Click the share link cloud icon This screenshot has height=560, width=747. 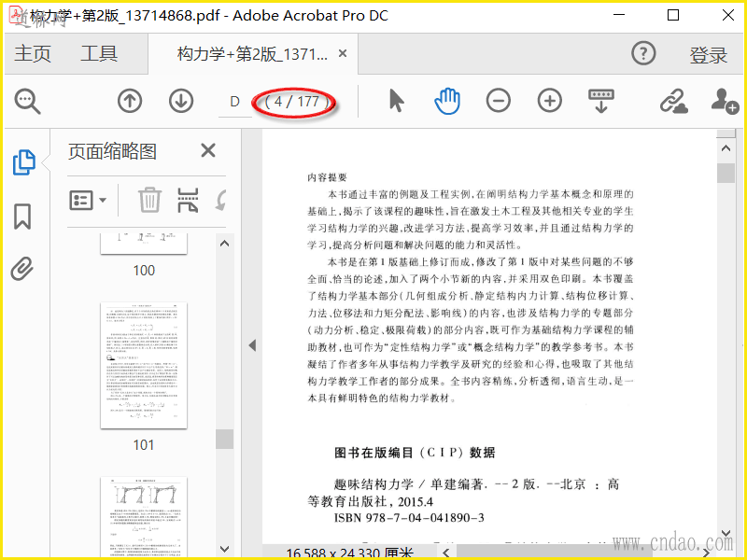pos(673,101)
